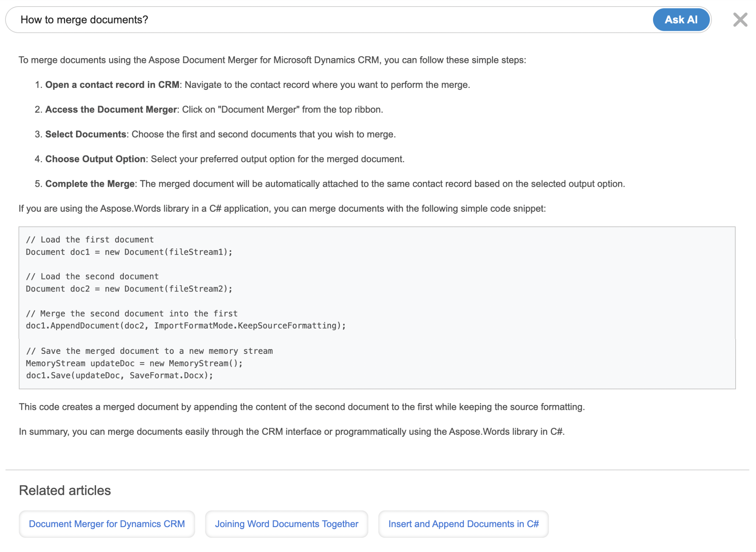Close the AI search panel
756x552 pixels.
[x=739, y=20]
